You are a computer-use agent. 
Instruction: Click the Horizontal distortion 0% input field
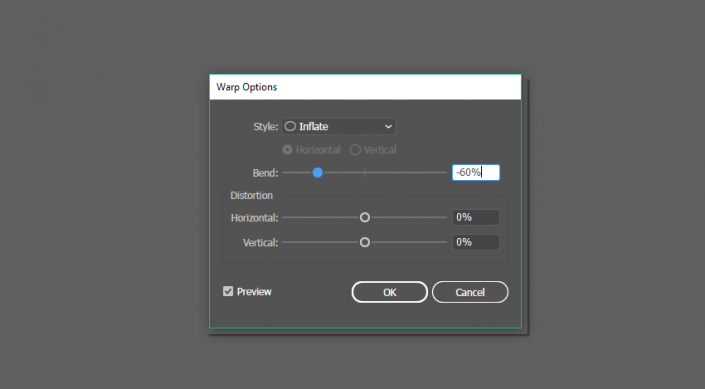[x=476, y=217]
